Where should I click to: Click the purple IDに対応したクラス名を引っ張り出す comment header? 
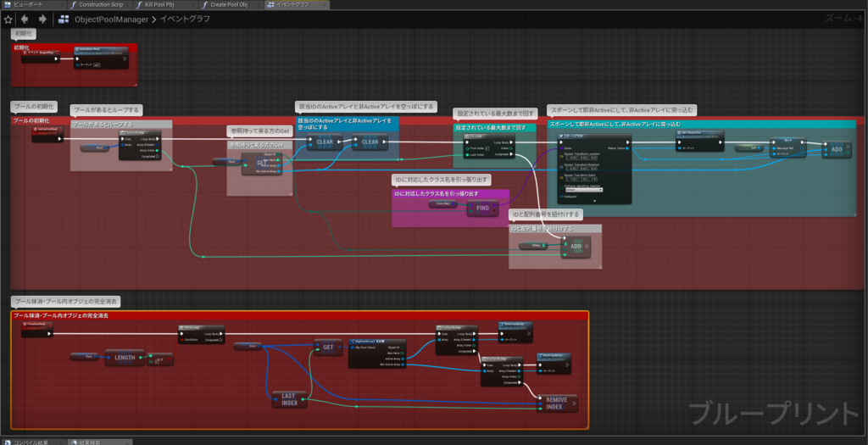click(x=451, y=194)
